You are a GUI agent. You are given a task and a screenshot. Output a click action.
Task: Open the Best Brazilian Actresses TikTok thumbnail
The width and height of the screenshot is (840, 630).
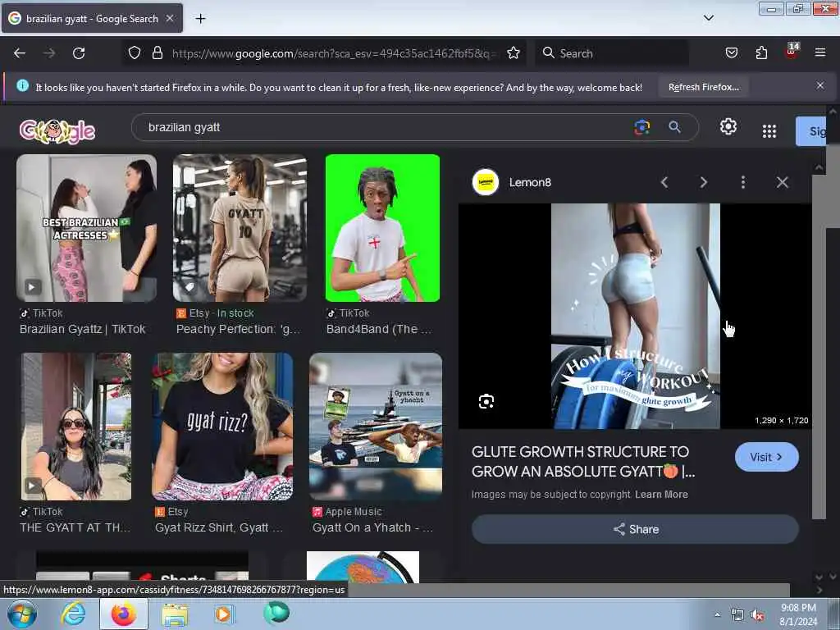pos(87,228)
